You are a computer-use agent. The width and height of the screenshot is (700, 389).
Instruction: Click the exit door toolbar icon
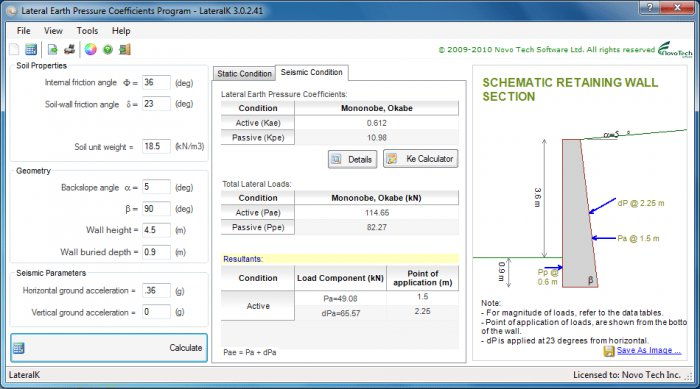125,50
